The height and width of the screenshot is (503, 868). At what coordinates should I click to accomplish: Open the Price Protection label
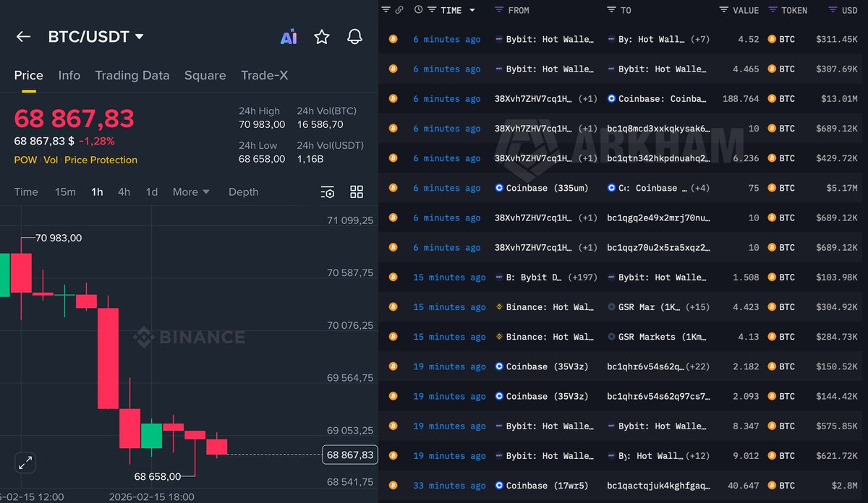pos(101,160)
